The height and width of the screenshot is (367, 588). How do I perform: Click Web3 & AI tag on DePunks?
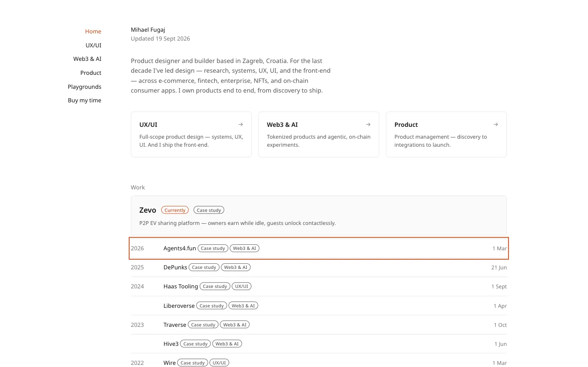tap(236, 267)
